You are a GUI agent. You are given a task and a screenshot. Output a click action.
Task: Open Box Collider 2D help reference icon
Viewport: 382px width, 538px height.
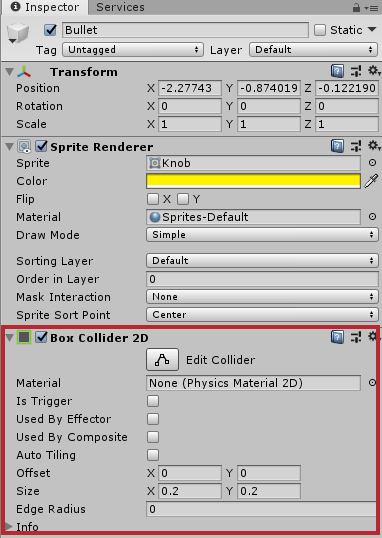tap(337, 337)
